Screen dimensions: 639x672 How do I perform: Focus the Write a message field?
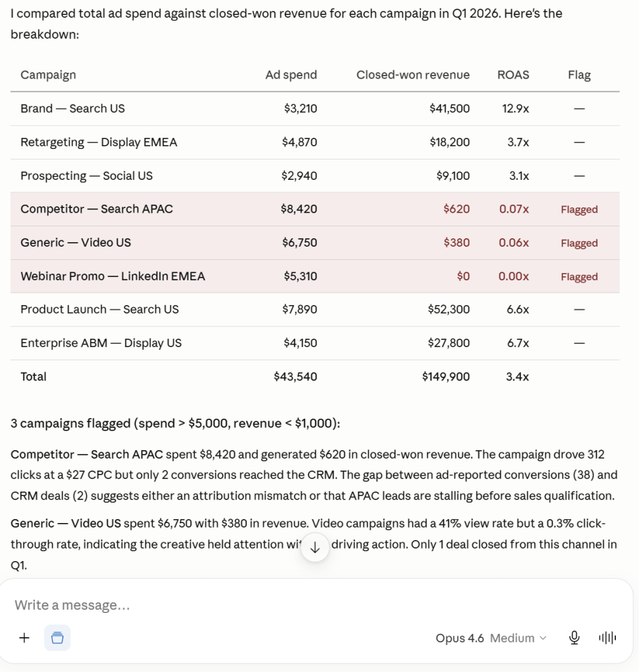[316, 604]
